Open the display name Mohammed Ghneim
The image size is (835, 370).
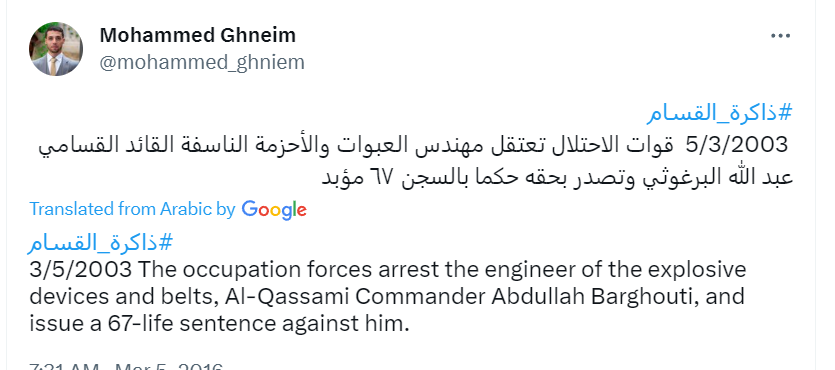tap(198, 35)
